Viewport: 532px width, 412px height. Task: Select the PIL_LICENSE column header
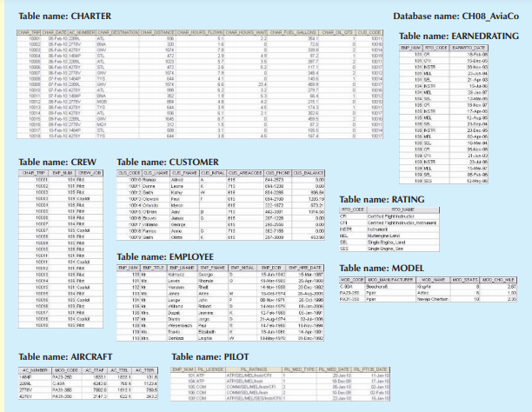pyautogui.click(x=209, y=369)
